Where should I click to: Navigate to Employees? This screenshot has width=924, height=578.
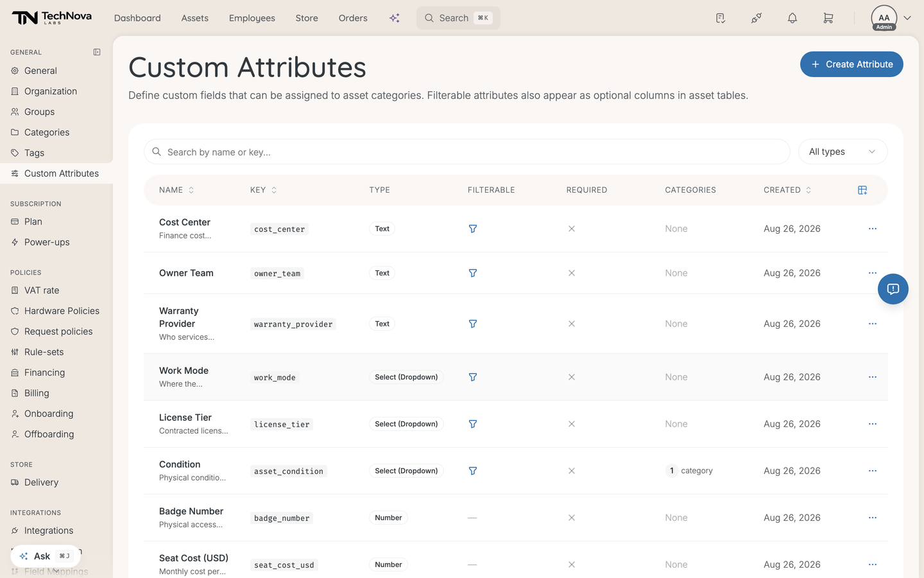pos(252,18)
